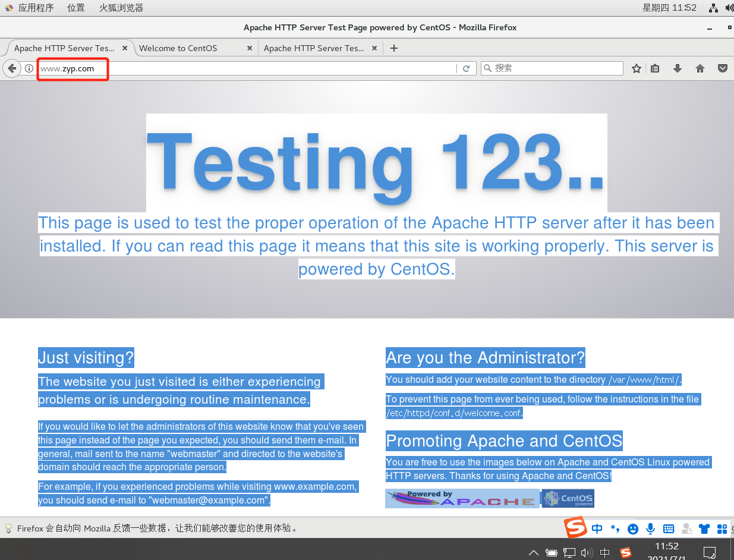The height and width of the screenshot is (560, 734).
Task: Start Sogou voice input microphone
Action: pos(651,528)
